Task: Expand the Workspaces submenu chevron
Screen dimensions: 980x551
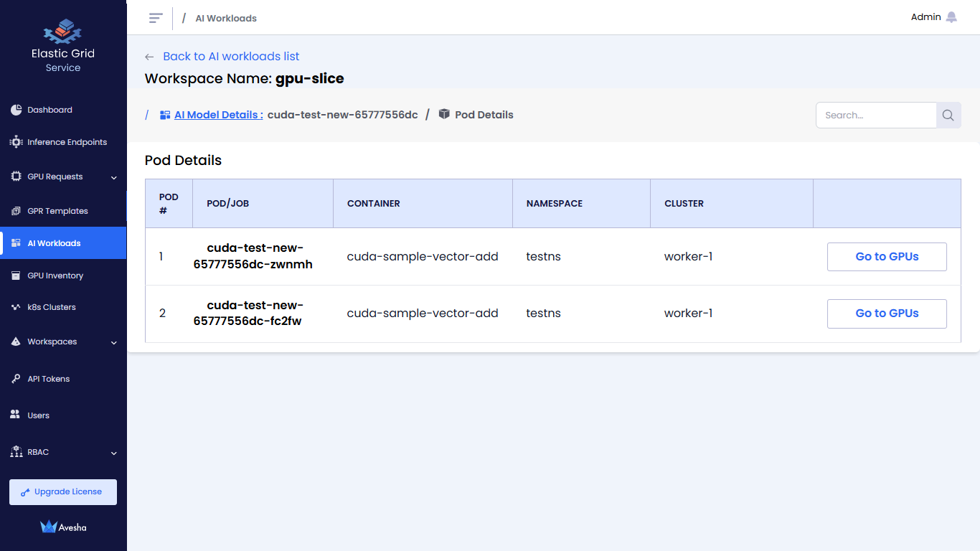Action: click(x=113, y=342)
